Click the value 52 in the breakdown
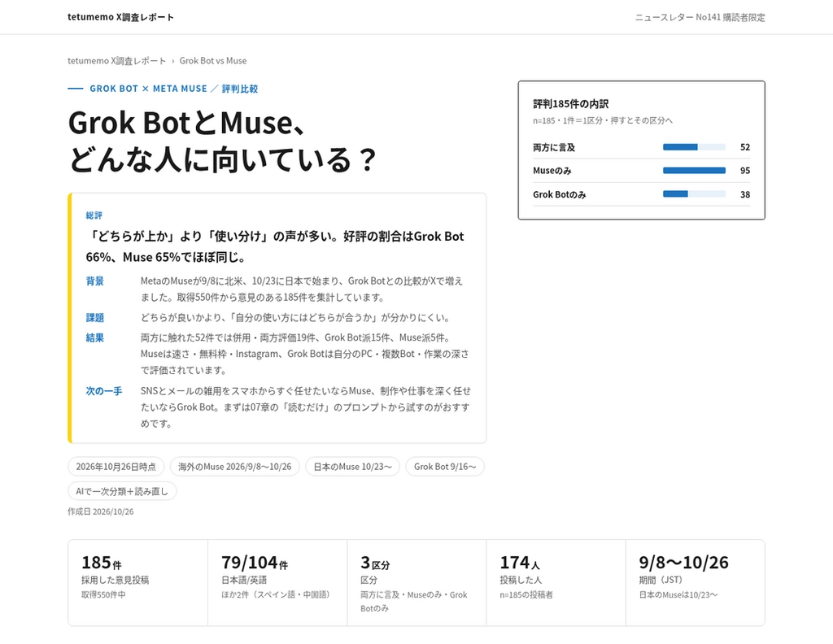The image size is (833, 644). coord(745,147)
